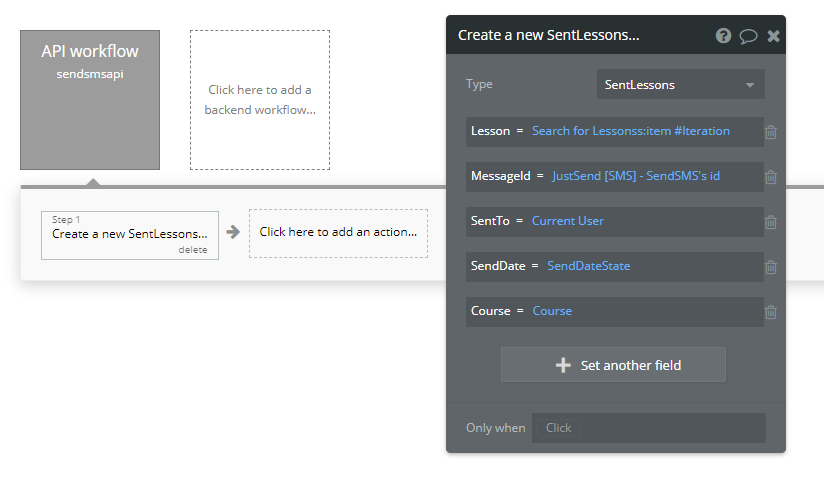Select the API workflow sendsmsapi block

click(x=90, y=100)
